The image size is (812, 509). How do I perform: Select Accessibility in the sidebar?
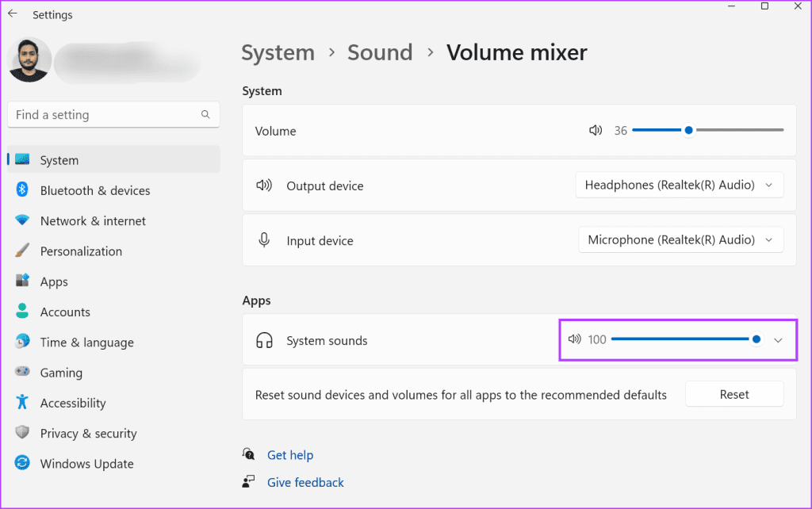coord(72,403)
